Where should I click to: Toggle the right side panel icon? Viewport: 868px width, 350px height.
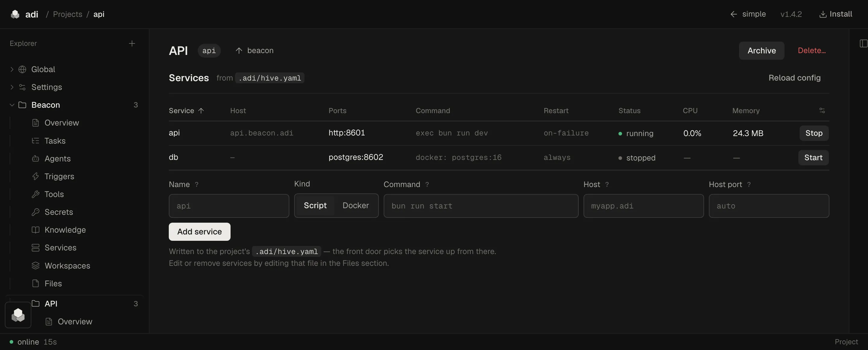pos(863,43)
